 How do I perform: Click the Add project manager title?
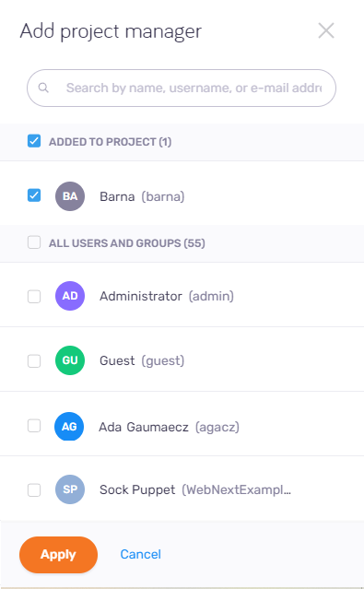tap(111, 31)
